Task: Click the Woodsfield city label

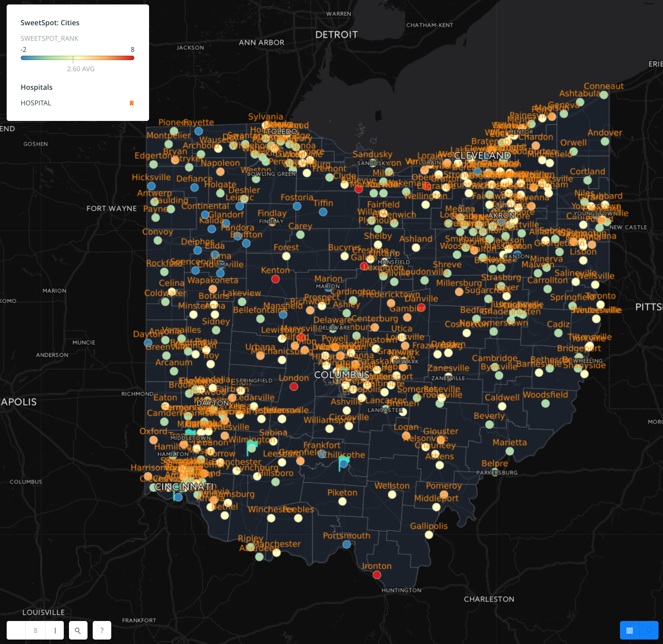Action: point(545,394)
